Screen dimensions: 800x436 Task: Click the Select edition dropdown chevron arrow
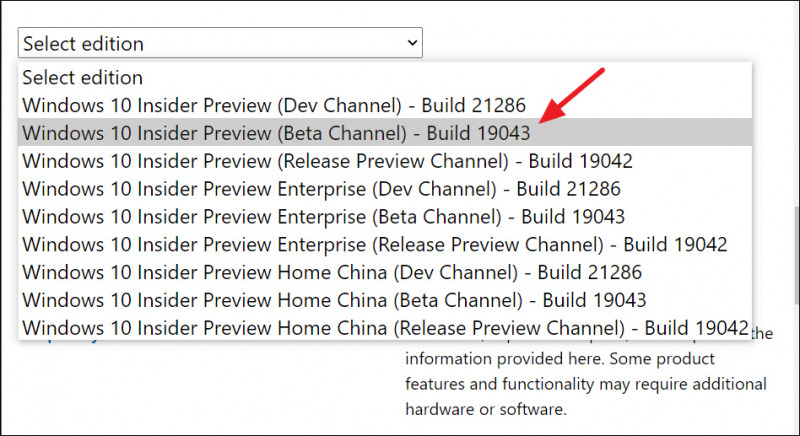(412, 43)
